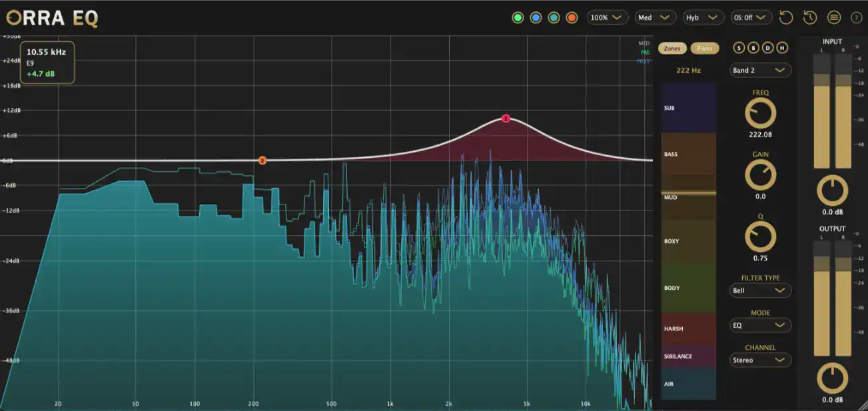Open the Stereo channel dropdown
This screenshot has width=868, height=411.
pyautogui.click(x=760, y=360)
